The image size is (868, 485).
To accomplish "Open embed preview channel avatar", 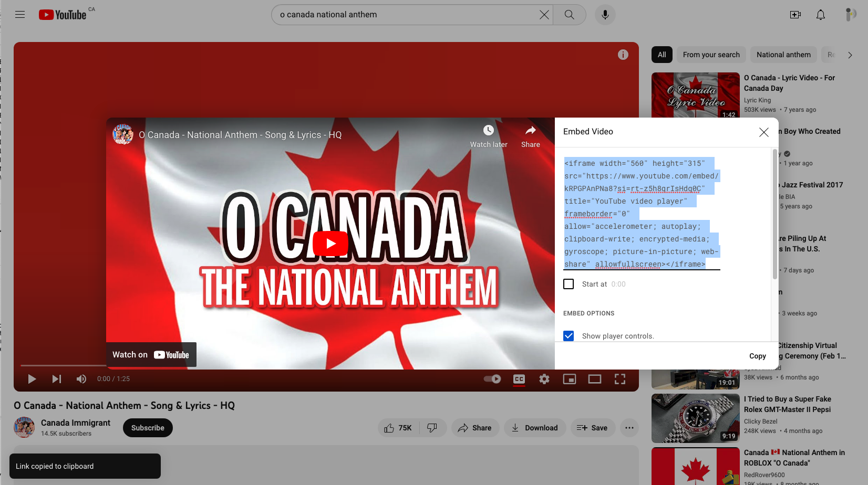I will [123, 134].
